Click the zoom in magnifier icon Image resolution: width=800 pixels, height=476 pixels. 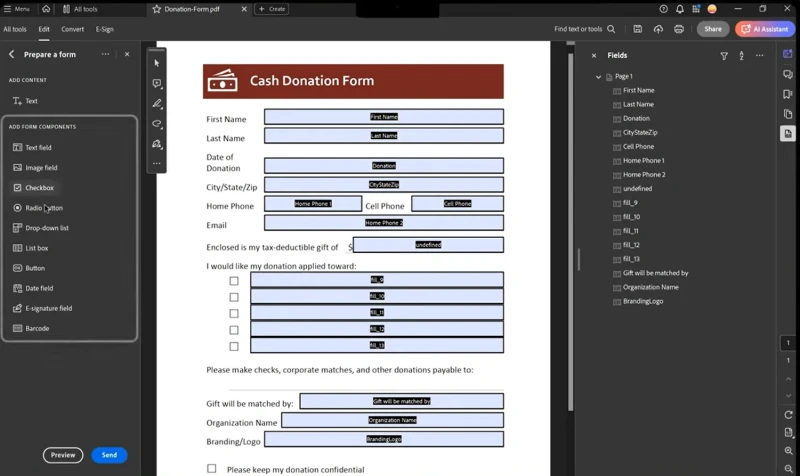pyautogui.click(x=788, y=451)
